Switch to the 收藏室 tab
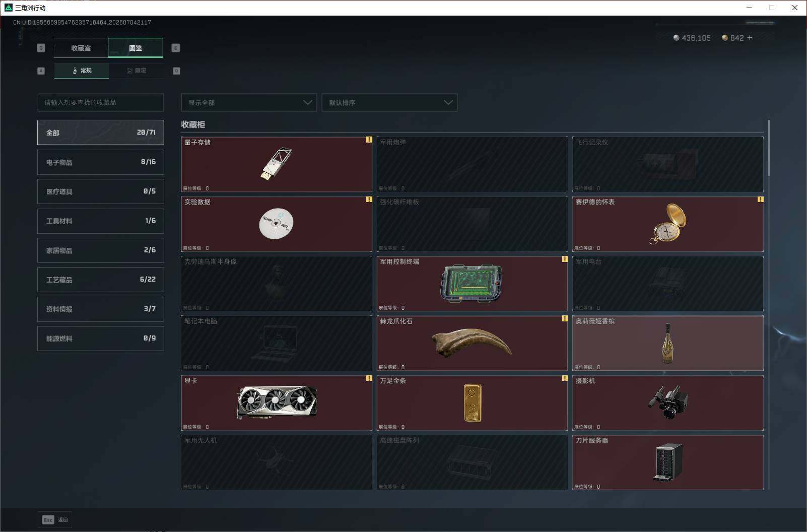 pyautogui.click(x=81, y=48)
